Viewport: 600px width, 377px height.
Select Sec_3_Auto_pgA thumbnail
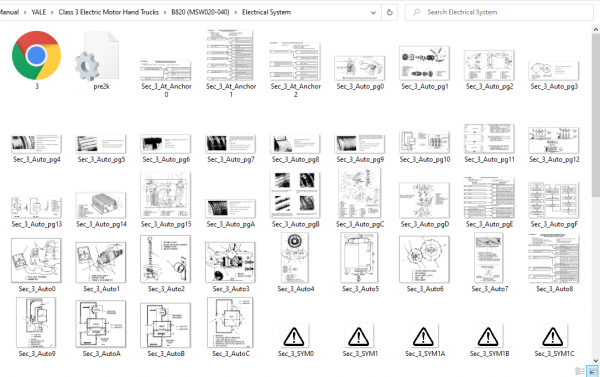[x=230, y=209]
